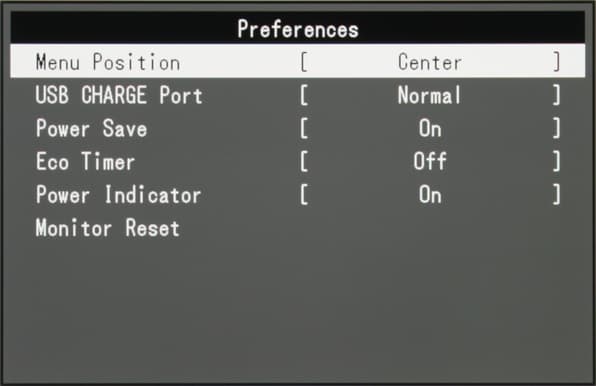Click right bracket of Eco Timer value
596x386 pixels.
pyautogui.click(x=556, y=161)
